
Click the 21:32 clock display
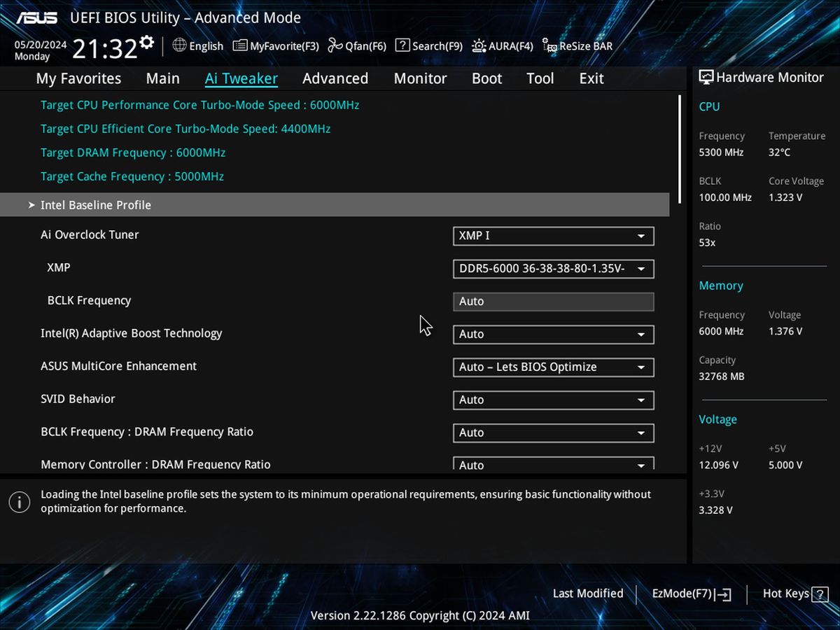104,49
